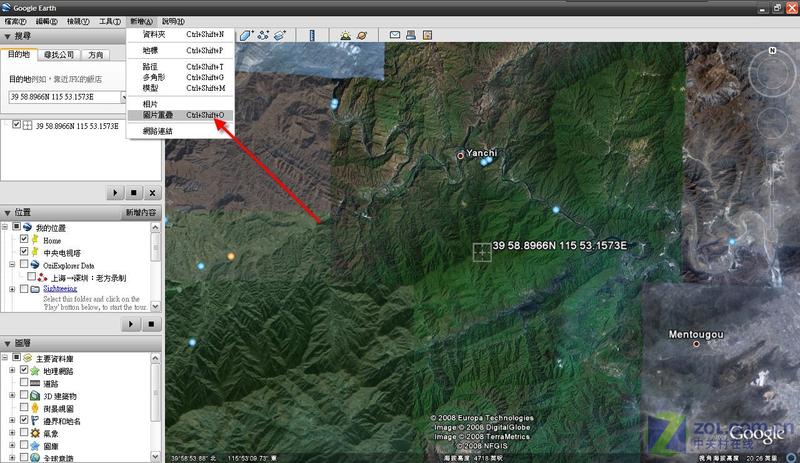800x463 pixels.
Task: Play the tour in the places panel
Action: pos(131,324)
